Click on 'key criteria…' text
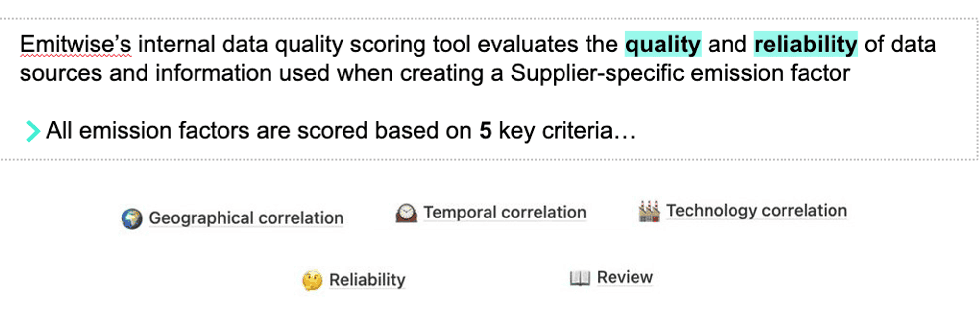Image resolution: width=980 pixels, height=314 pixels. pyautogui.click(x=567, y=131)
